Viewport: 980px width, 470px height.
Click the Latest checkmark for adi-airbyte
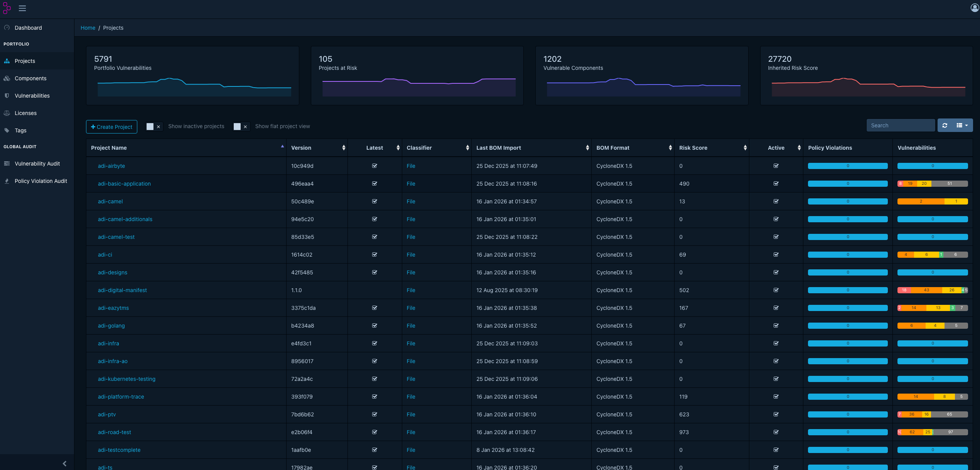[374, 166]
